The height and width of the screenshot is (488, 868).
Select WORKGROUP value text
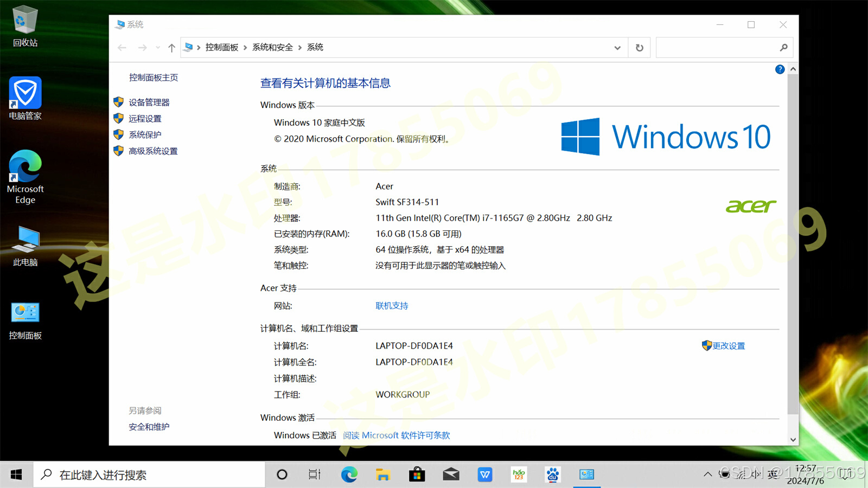tap(403, 395)
